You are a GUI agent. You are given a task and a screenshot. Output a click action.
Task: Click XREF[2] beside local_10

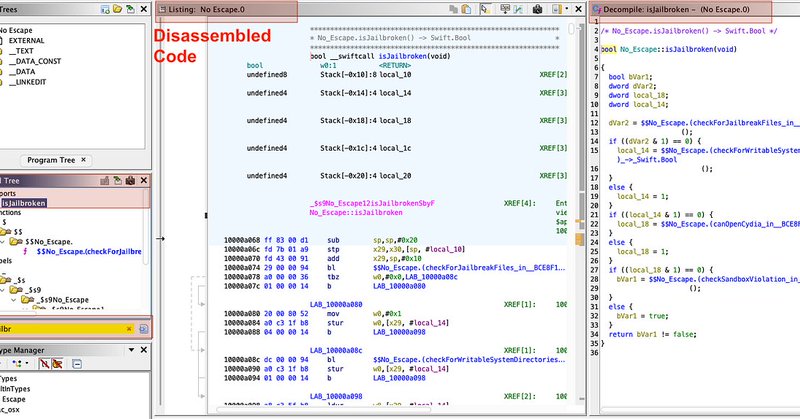click(x=554, y=75)
